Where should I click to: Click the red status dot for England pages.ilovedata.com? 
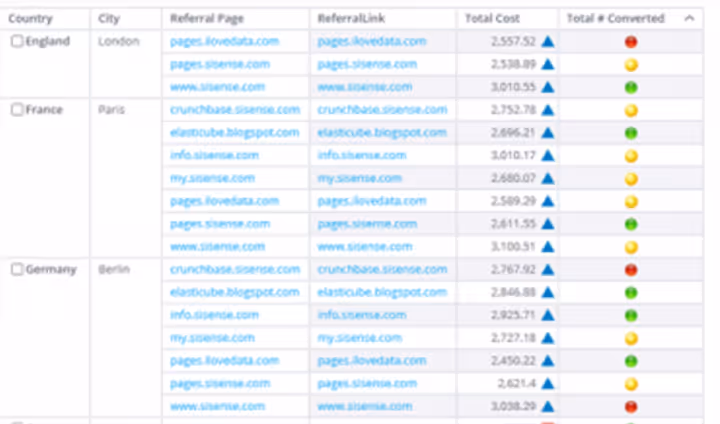pos(631,42)
